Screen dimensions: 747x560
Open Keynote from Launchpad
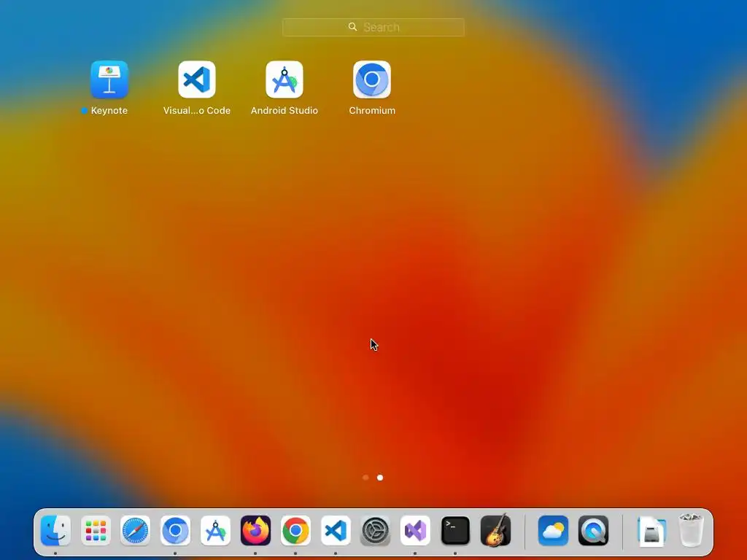109,79
